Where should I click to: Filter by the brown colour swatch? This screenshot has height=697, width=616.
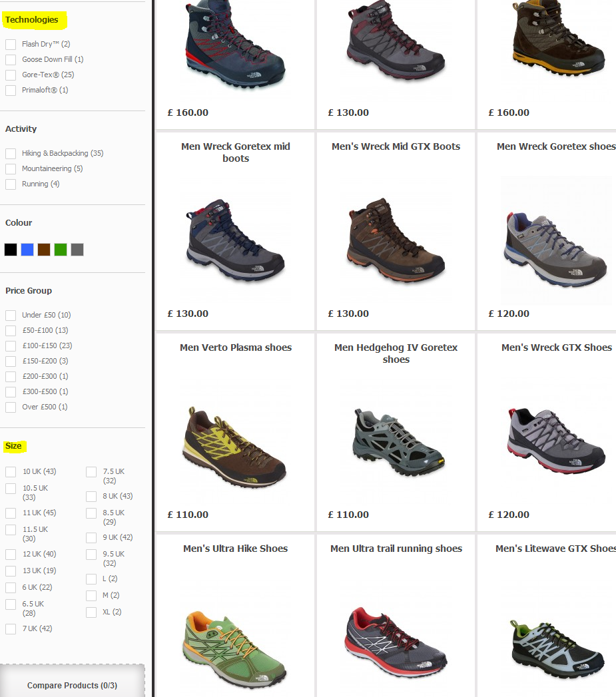tap(44, 250)
